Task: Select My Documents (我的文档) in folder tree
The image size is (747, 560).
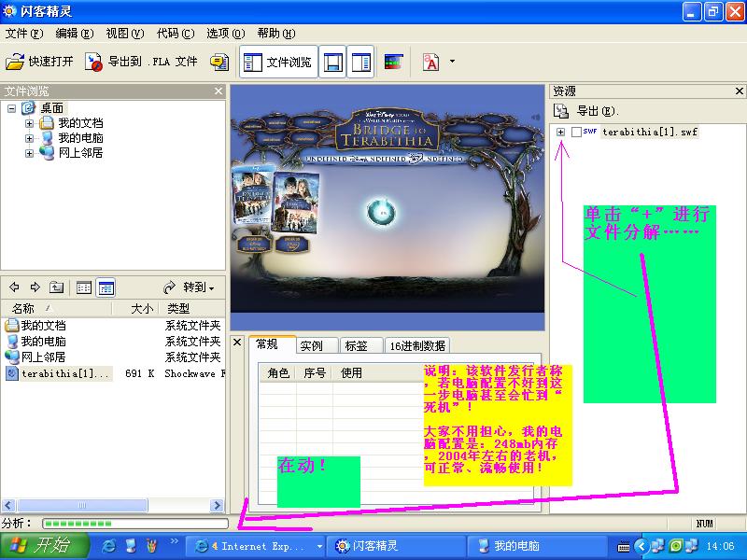Action: click(80, 123)
